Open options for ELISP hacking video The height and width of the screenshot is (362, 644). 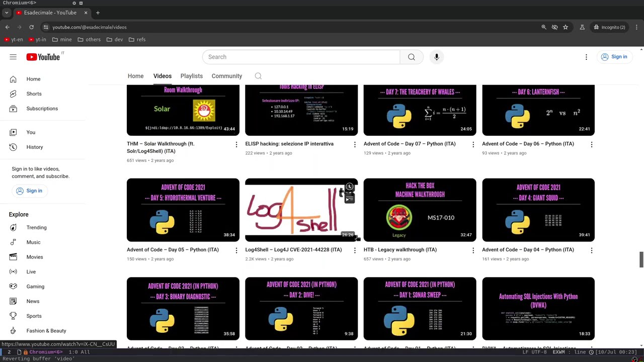click(355, 145)
